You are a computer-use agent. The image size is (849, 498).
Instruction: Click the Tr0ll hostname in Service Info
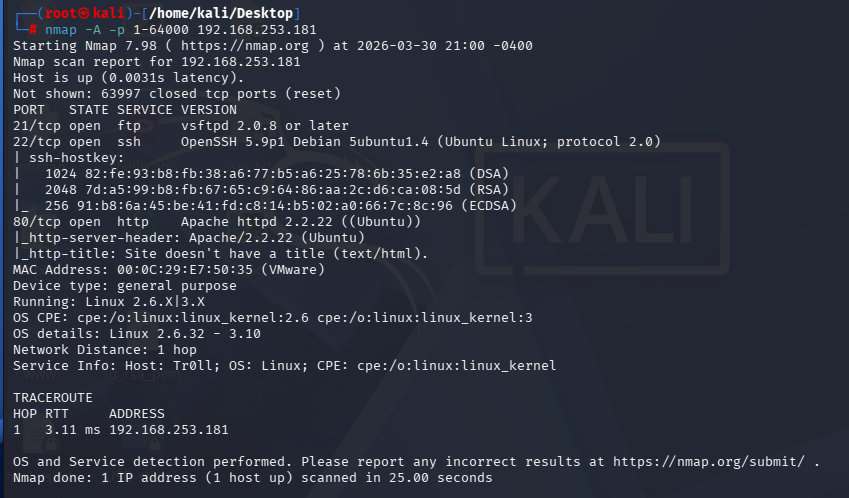point(197,366)
